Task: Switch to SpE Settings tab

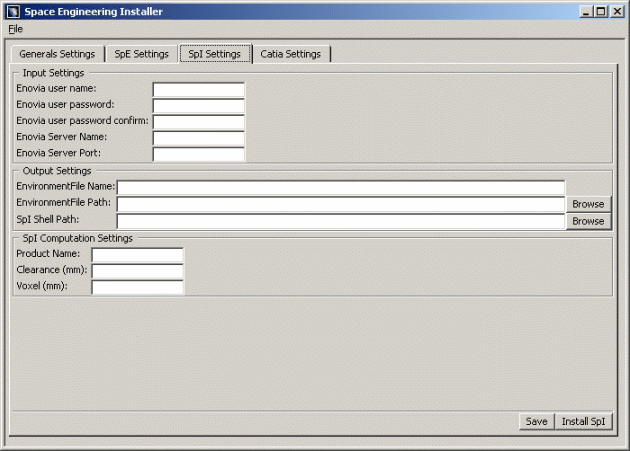Action: (141, 54)
